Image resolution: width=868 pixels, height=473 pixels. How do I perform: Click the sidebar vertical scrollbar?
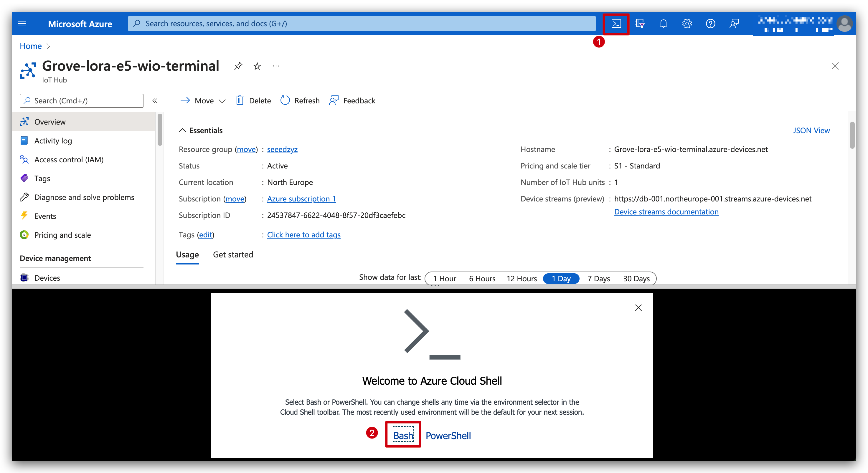click(160, 130)
